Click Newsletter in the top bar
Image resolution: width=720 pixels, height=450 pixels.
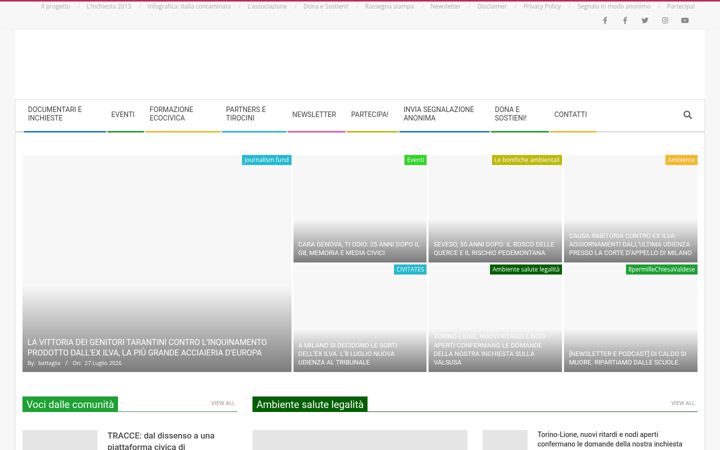pos(445,6)
